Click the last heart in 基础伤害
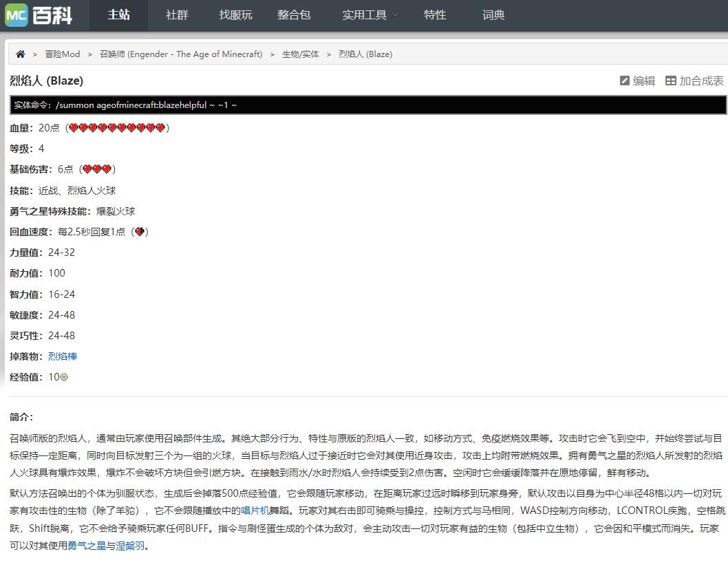The image size is (728, 569). [x=107, y=169]
